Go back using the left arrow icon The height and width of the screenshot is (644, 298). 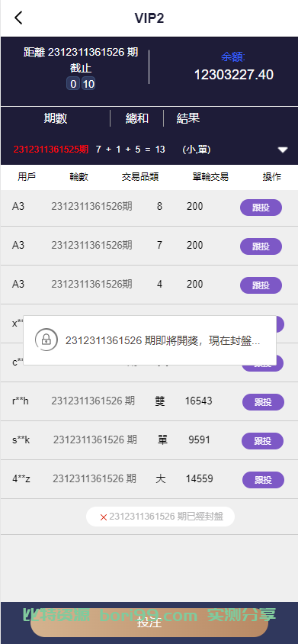[x=18, y=18]
